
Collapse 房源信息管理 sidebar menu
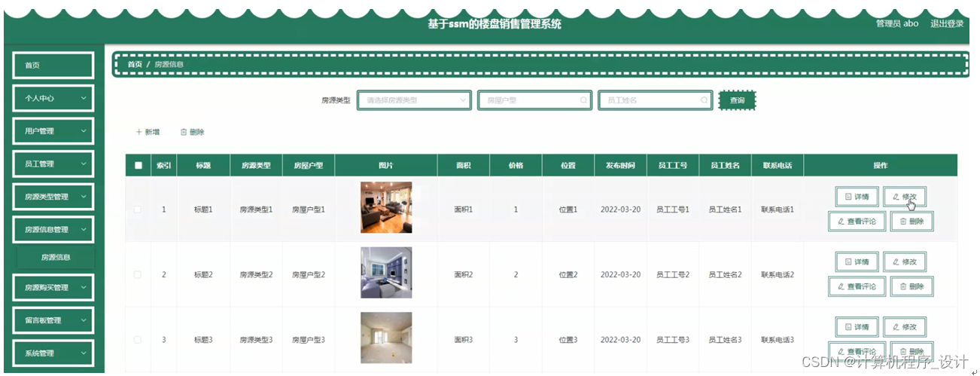[x=53, y=230]
